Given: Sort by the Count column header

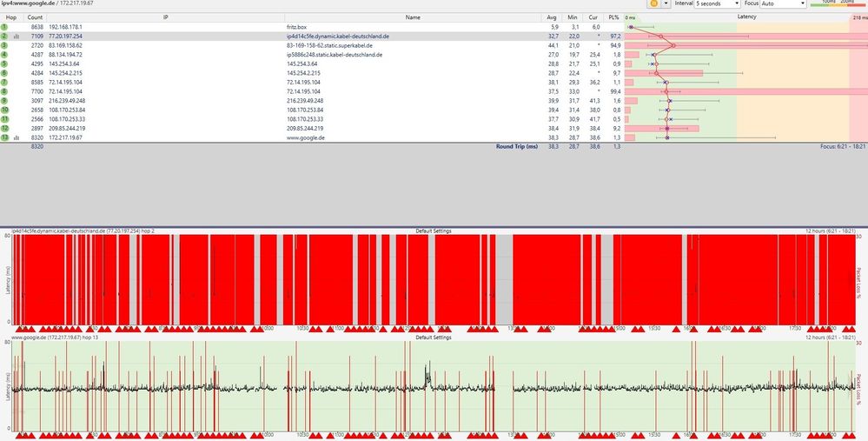Looking at the screenshot, I should [x=35, y=17].
